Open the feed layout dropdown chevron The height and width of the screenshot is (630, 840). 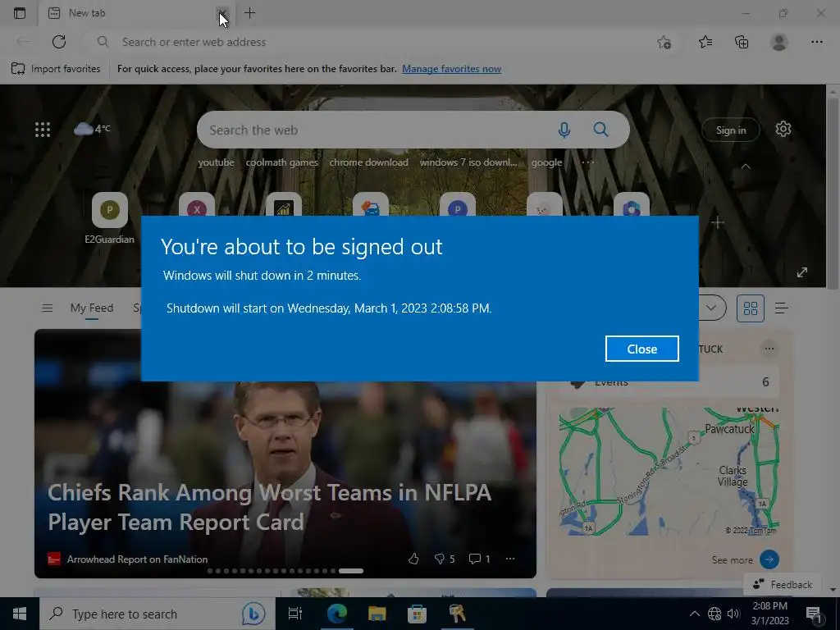coord(711,308)
